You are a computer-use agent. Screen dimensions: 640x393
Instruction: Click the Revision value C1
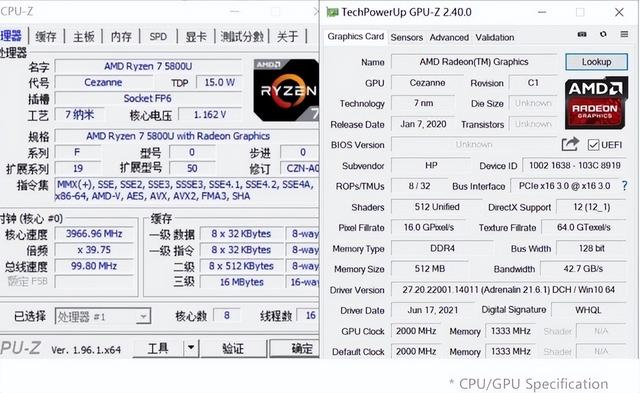click(x=533, y=83)
